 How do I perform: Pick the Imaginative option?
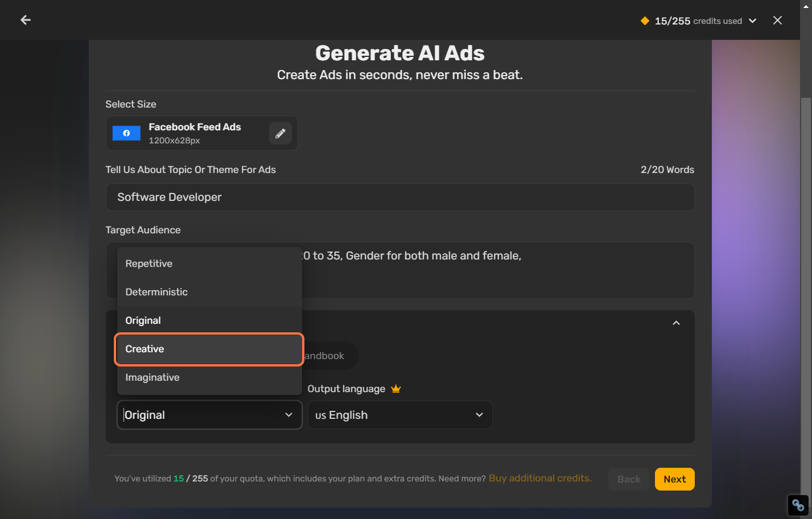point(209,377)
